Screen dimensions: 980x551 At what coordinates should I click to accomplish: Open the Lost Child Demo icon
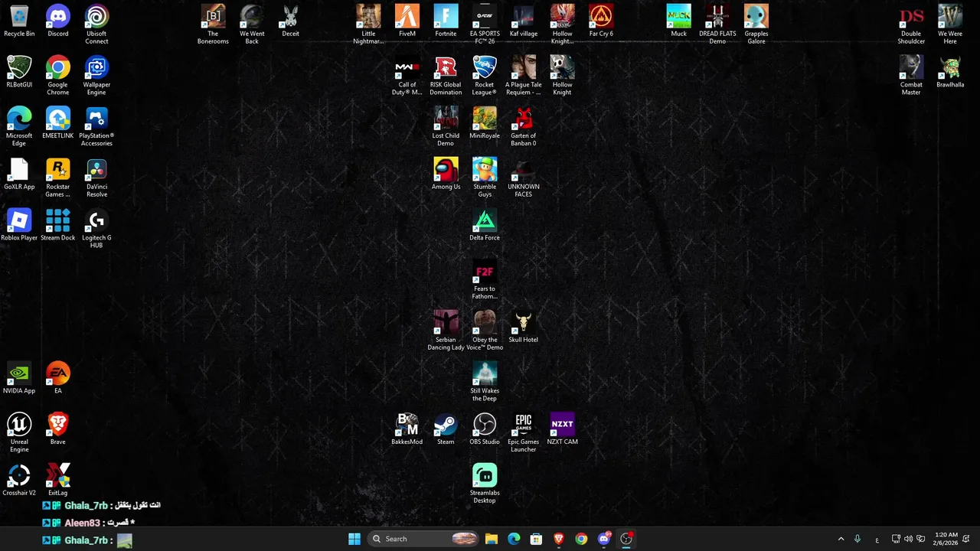coord(446,127)
